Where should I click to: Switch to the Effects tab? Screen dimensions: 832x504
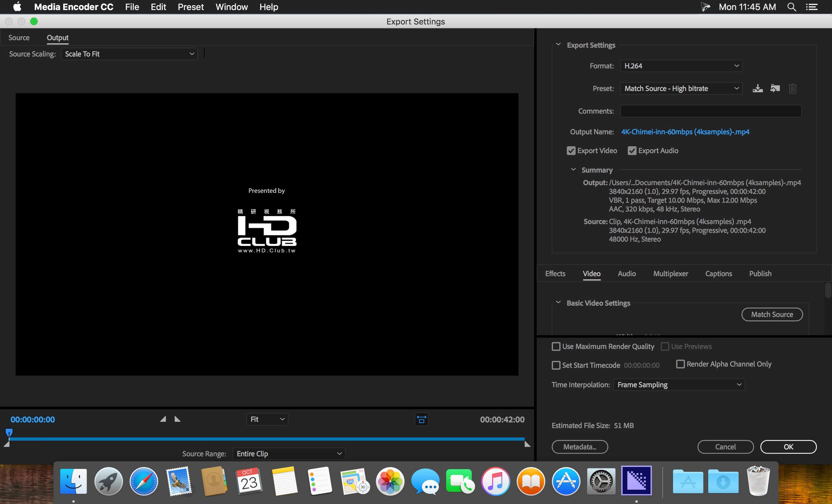tap(556, 274)
